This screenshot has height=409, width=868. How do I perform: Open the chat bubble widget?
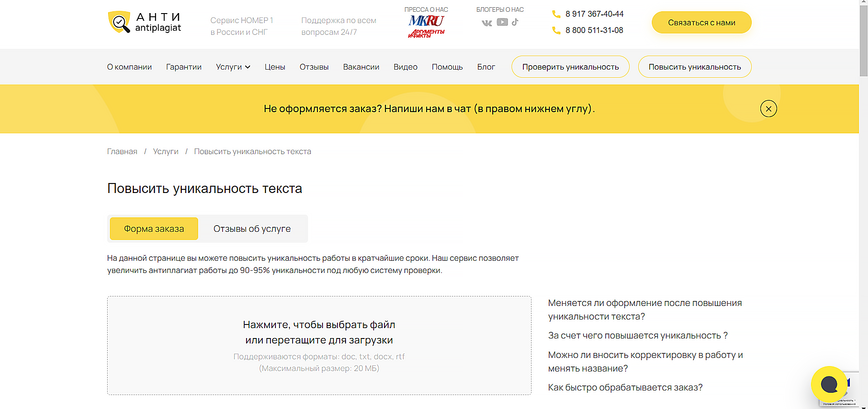pyautogui.click(x=829, y=384)
